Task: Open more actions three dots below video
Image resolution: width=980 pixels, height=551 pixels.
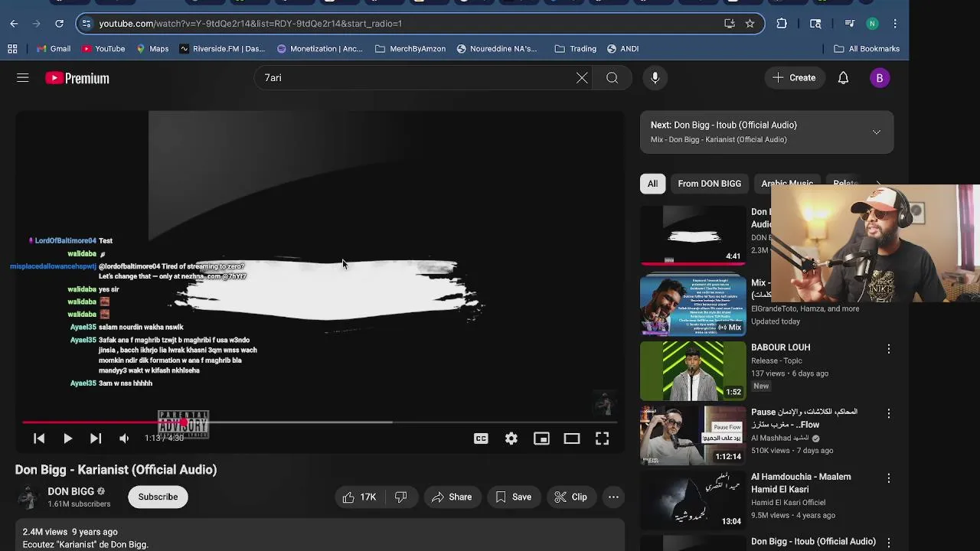Action: pyautogui.click(x=613, y=497)
